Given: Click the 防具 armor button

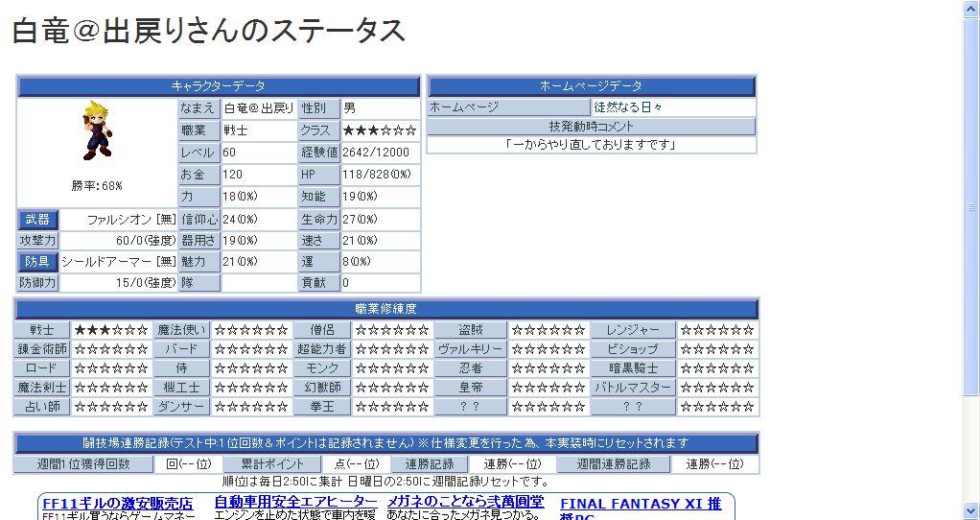Looking at the screenshot, I should click(x=38, y=261).
